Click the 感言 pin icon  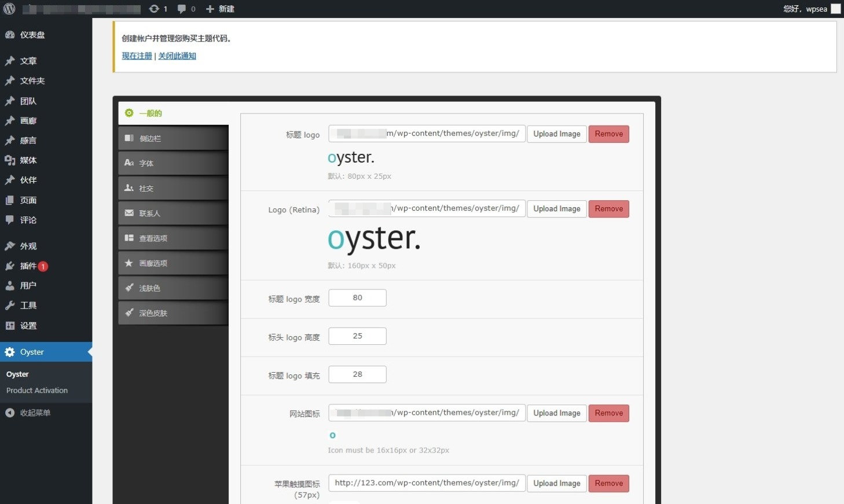(10, 141)
